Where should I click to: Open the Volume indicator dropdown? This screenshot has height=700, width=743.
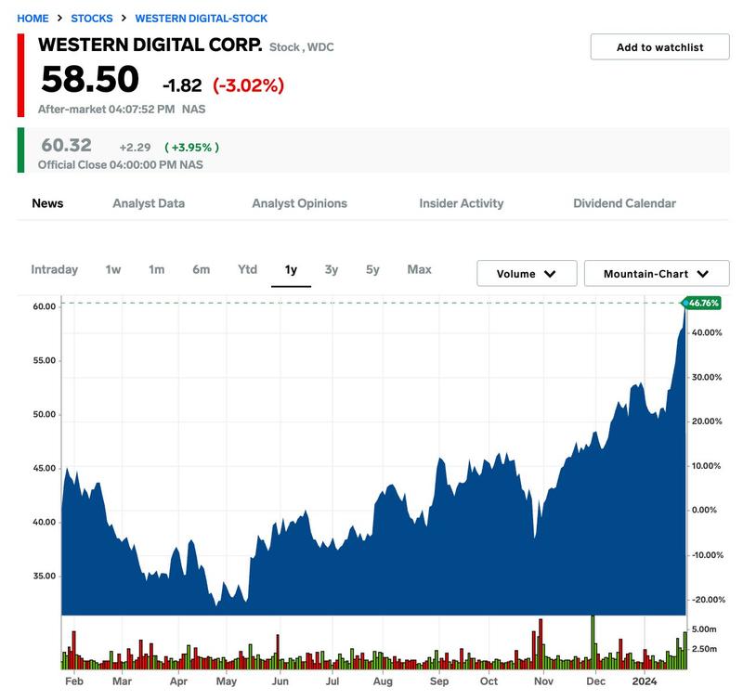(526, 273)
